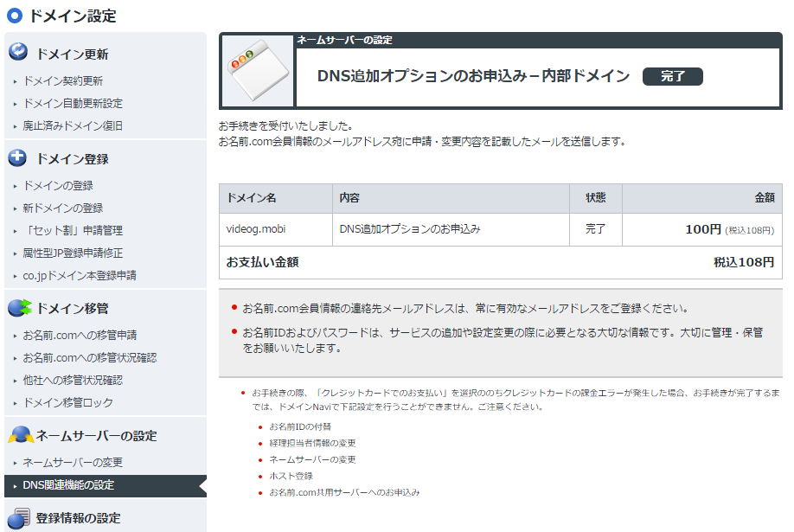Select 廃止済みドメイン復旧 menu item
794x532 pixels.
pos(73,126)
